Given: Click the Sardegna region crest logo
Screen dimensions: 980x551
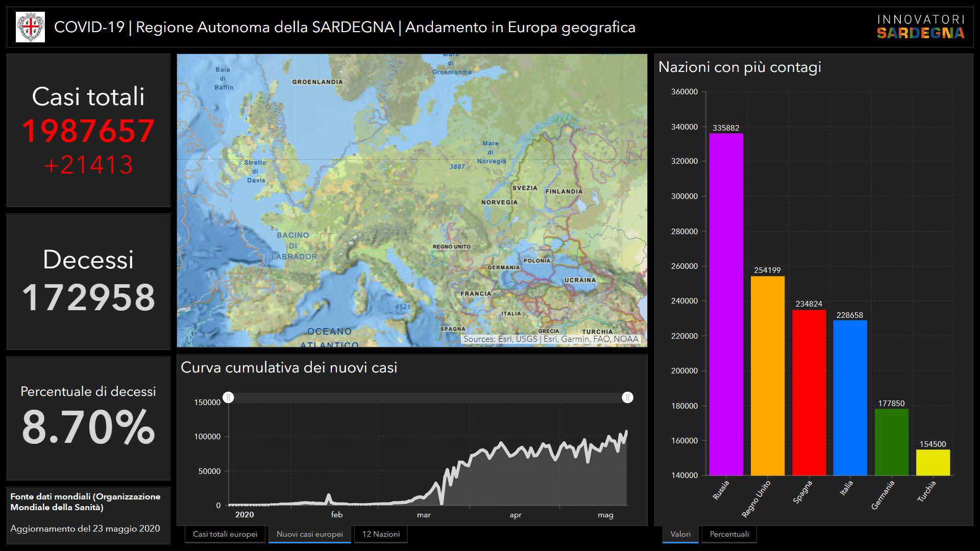Looking at the screenshot, I should (30, 27).
